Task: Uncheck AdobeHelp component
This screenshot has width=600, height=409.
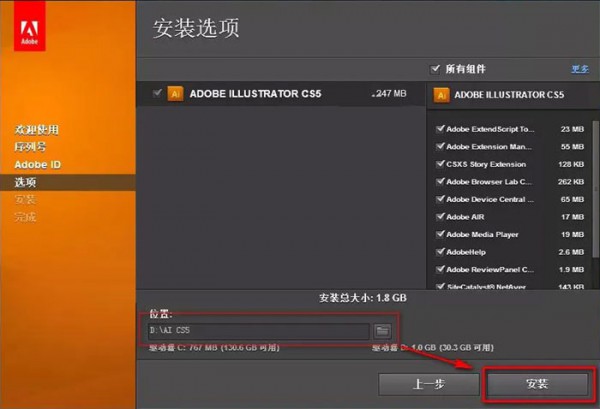Action: (440, 252)
